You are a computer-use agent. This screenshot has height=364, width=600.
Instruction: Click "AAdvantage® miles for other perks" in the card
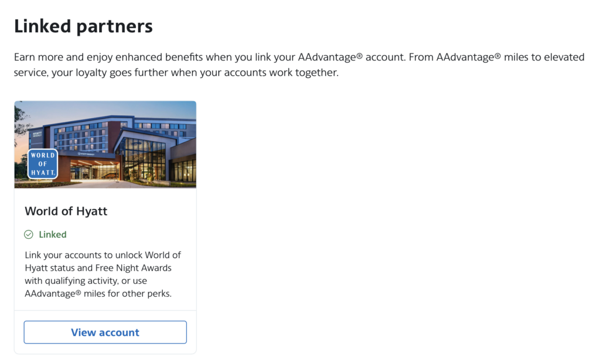pos(98,294)
